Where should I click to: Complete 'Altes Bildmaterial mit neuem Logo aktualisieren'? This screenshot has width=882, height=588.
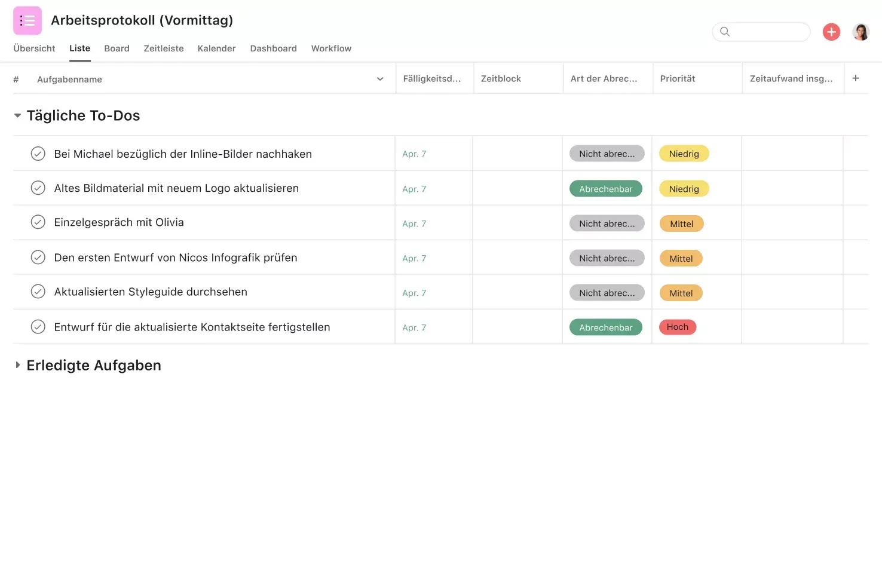click(x=38, y=188)
